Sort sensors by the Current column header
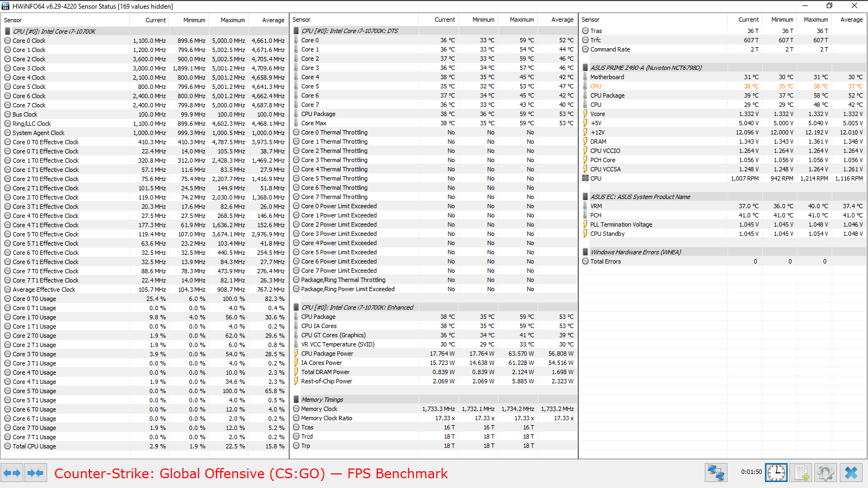Screen dimensions: 868x488 [x=156, y=20]
